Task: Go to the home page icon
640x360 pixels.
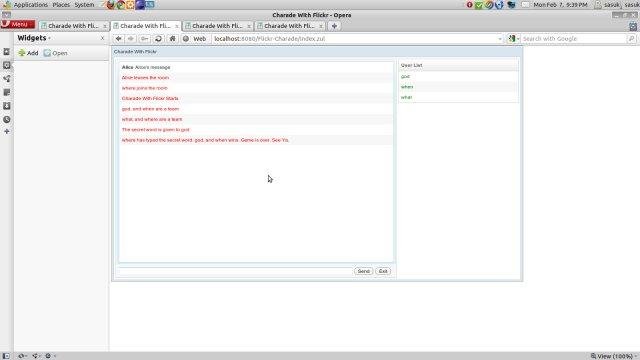Action: point(173,39)
